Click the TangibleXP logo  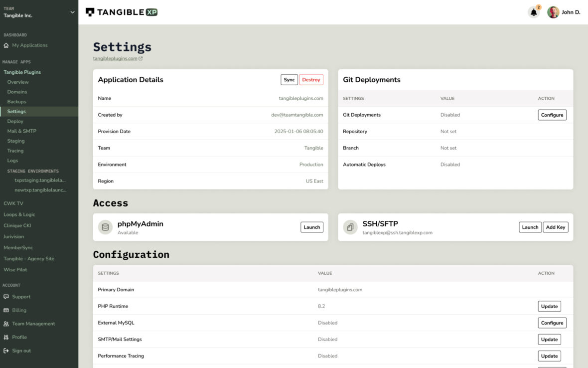pos(121,11)
